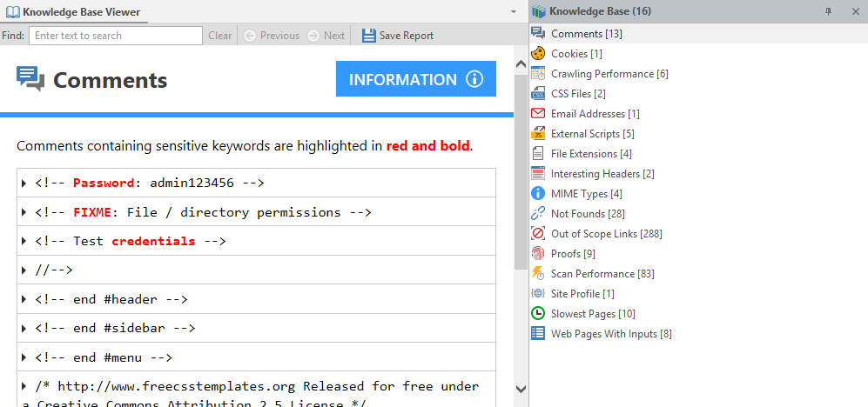Viewport: 868px width, 407px height.
Task: Open Proofs fingerprint icon
Action: (x=538, y=253)
